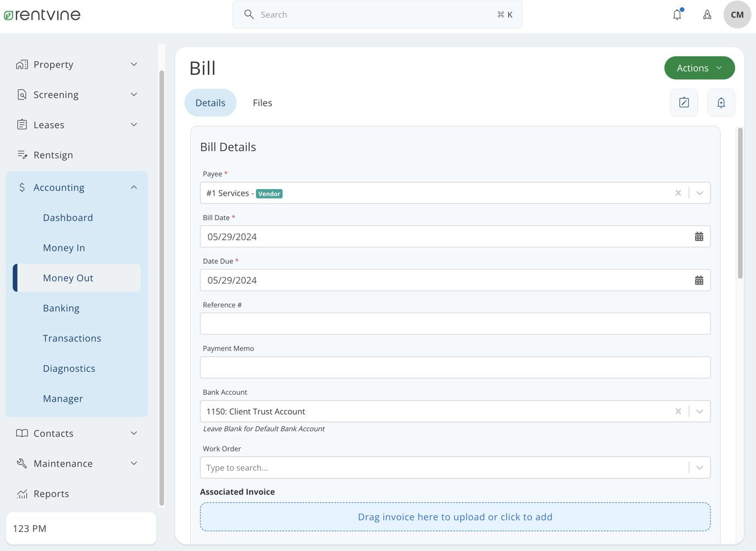Expand the Payee dropdown
Screen dimensions: 756x551
point(699,192)
